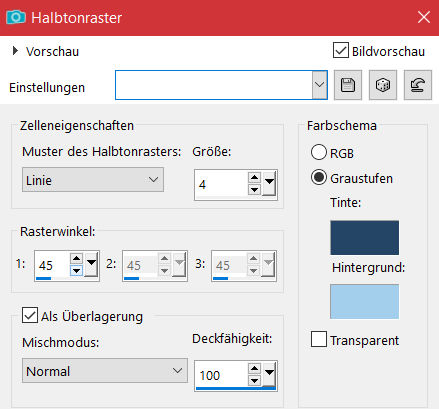Click the light blue Hintergrund swatch
The width and height of the screenshot is (439, 409).
click(x=364, y=301)
